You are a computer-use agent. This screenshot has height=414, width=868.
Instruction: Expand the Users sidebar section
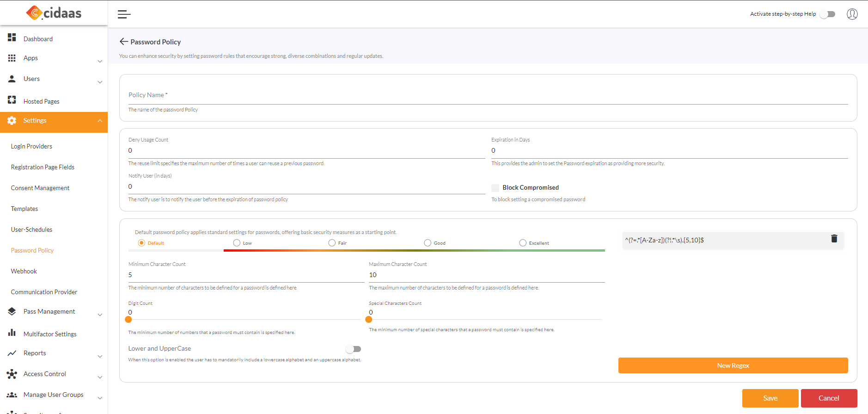coord(100,82)
